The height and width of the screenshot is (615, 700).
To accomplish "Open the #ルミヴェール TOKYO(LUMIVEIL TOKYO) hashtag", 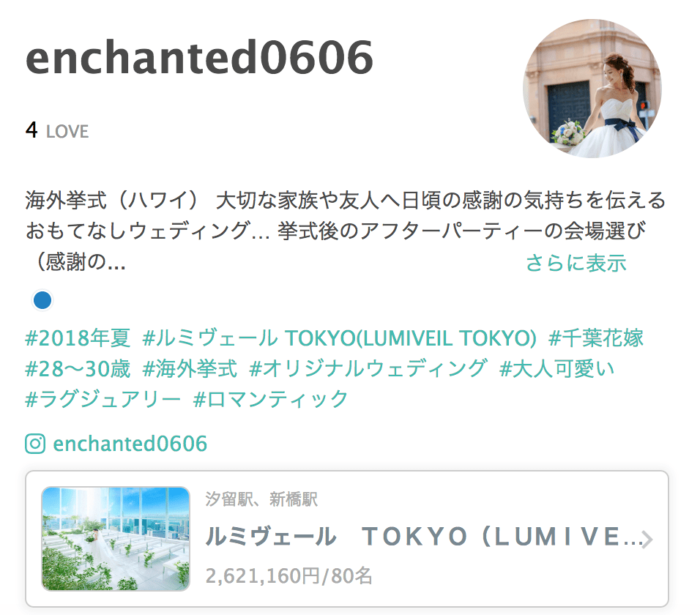I will [339, 338].
